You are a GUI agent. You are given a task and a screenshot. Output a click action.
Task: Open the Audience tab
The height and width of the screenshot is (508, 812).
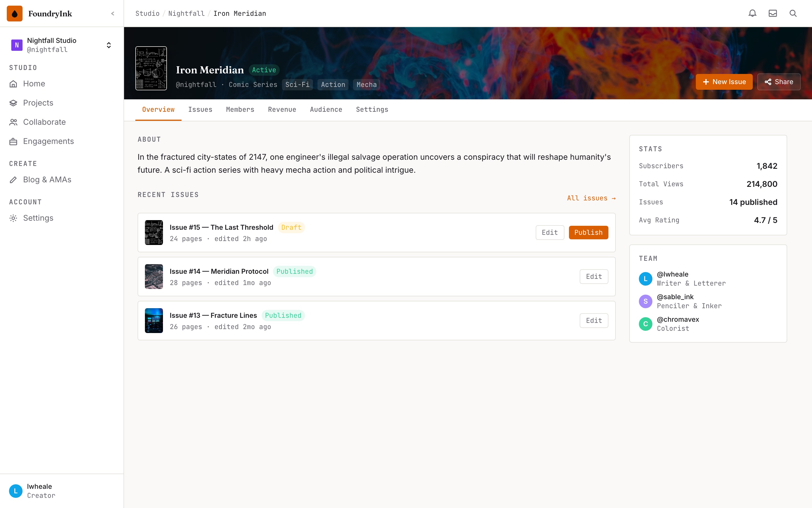pos(326,110)
